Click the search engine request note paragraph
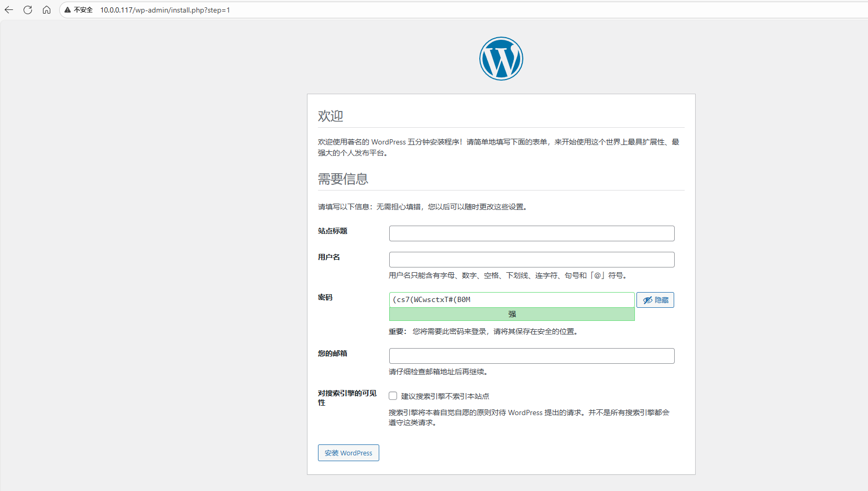 click(x=529, y=417)
